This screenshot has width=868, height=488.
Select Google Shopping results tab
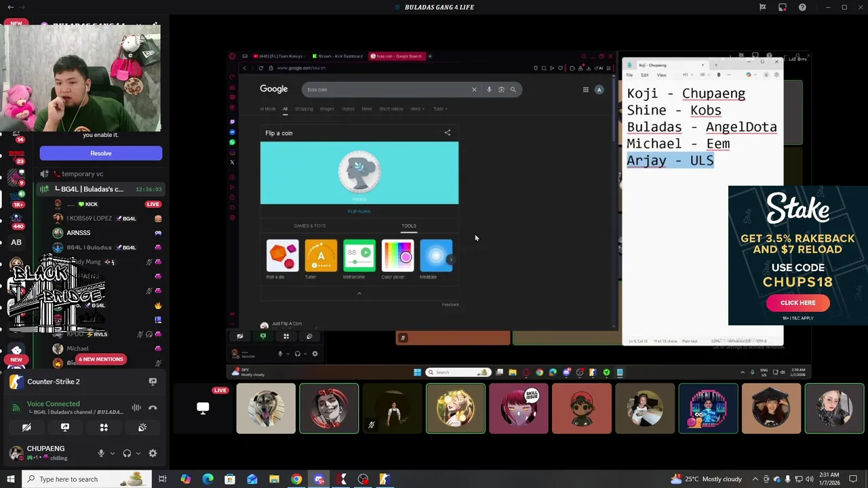[304, 108]
